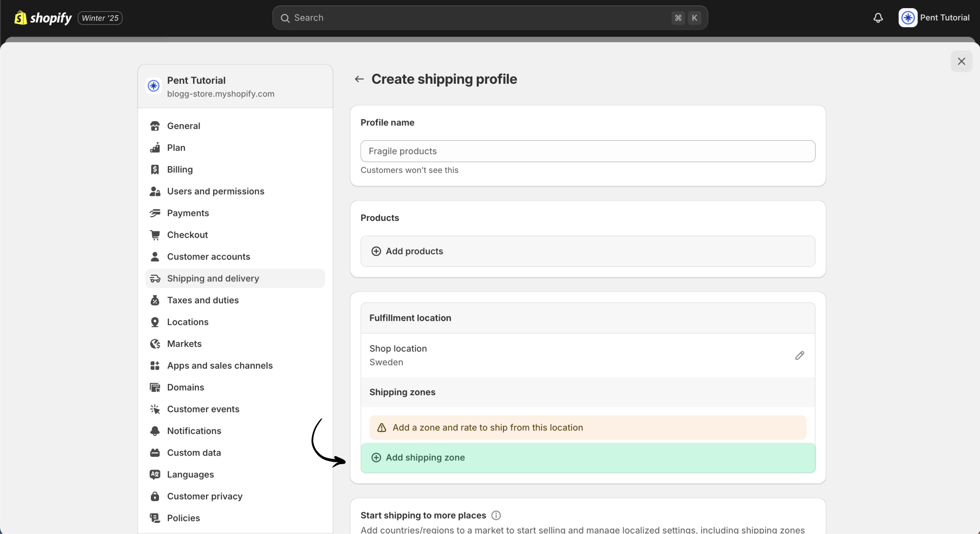The width and height of the screenshot is (980, 534).
Task: Open the Pent Tutorial account menu
Action: click(934, 18)
